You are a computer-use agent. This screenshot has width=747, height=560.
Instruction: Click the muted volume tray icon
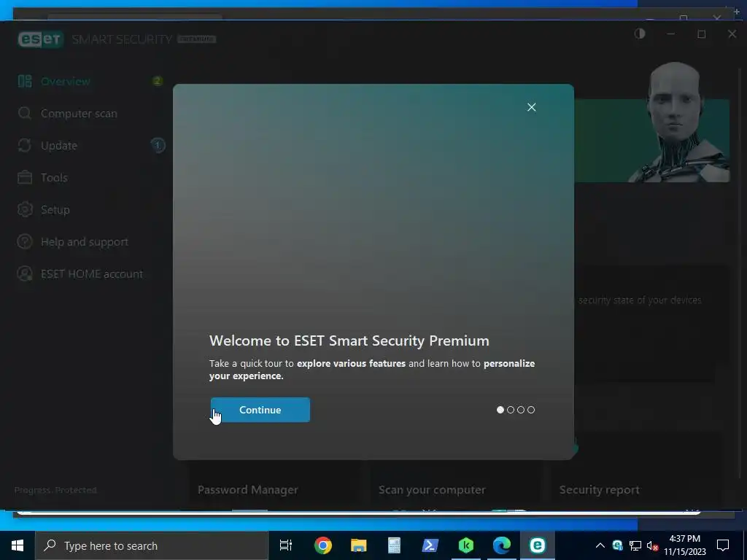click(x=653, y=545)
